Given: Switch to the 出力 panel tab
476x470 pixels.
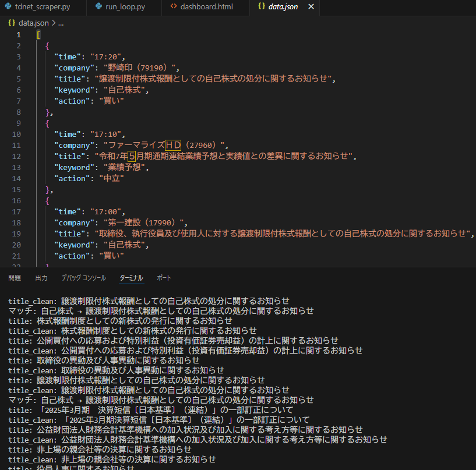Looking at the screenshot, I should pyautogui.click(x=41, y=278).
